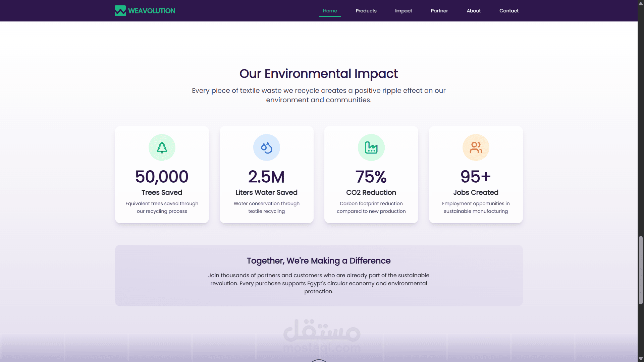Click the blue water droplets icon
Image resolution: width=644 pixels, height=362 pixels.
click(x=267, y=147)
